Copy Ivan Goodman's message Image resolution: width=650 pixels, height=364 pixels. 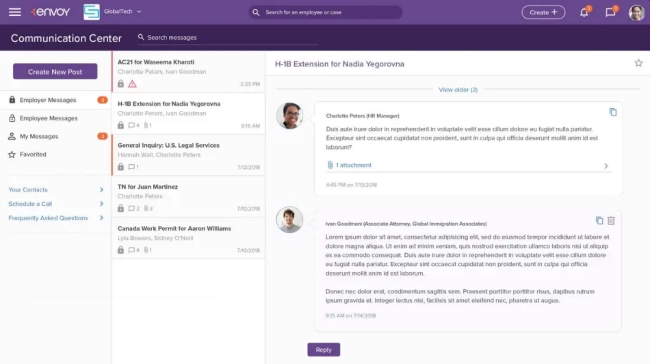(599, 220)
